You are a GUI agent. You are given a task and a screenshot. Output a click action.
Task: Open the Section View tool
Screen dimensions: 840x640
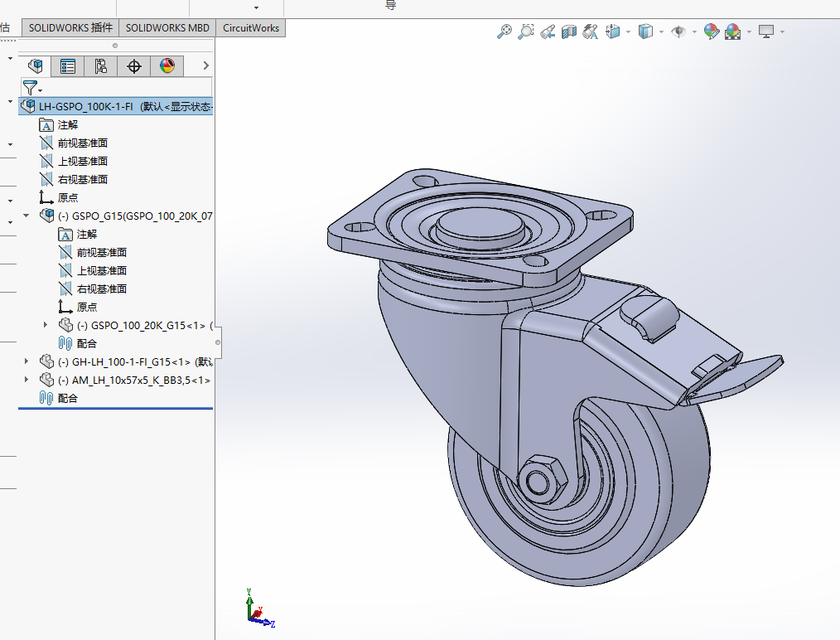coord(568,32)
